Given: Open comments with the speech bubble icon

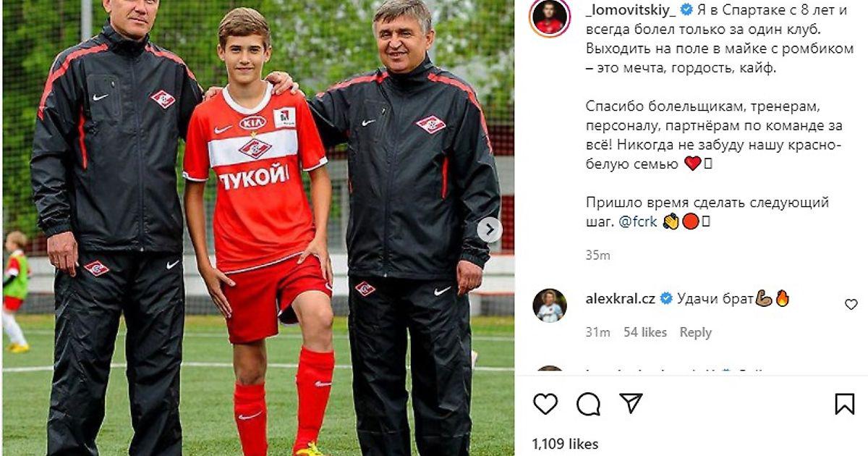Looking at the screenshot, I should pos(588,403).
